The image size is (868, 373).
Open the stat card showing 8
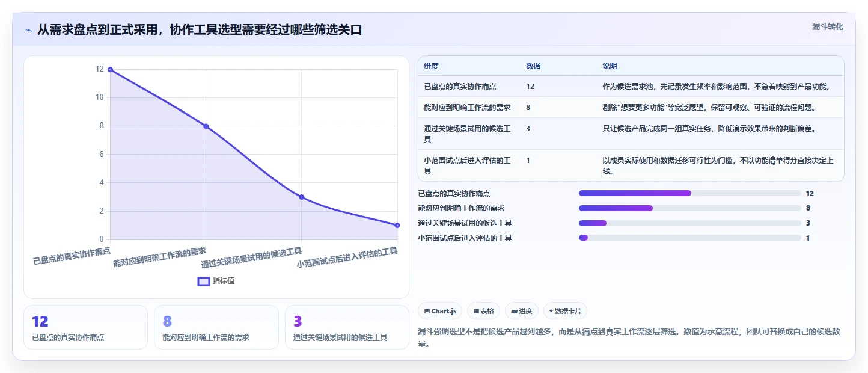coord(216,327)
